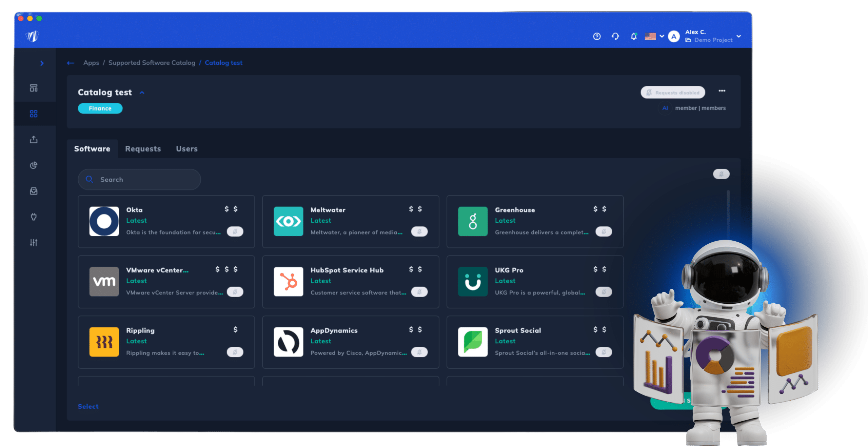Toggle requests for UKG Pro

[604, 292]
